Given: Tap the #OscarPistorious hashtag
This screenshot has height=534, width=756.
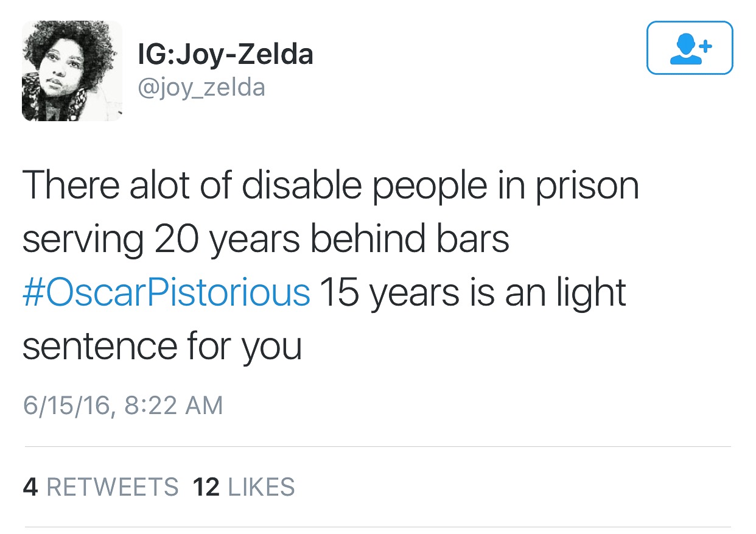Looking at the screenshot, I should click(x=167, y=292).
